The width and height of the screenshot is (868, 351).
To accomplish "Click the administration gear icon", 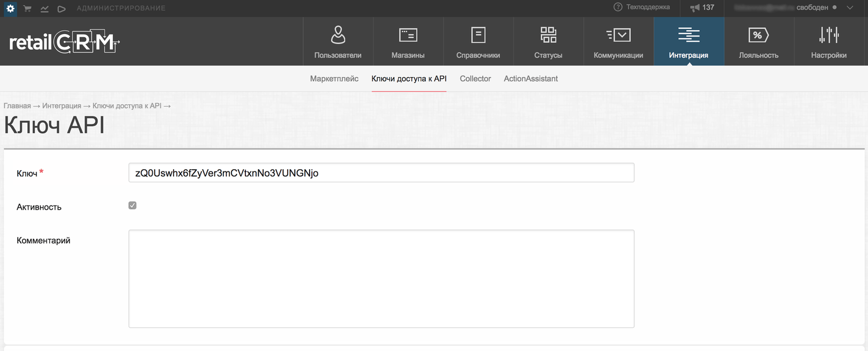I will coord(10,8).
